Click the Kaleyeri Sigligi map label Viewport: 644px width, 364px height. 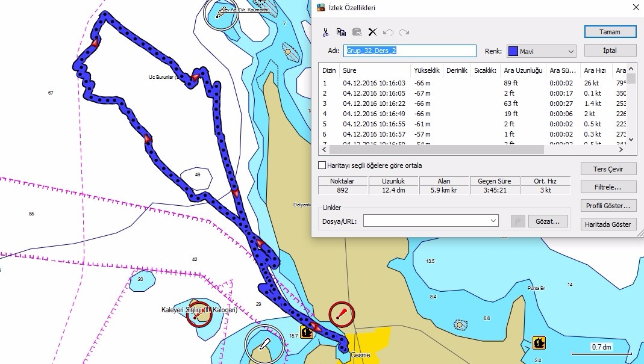(x=199, y=310)
